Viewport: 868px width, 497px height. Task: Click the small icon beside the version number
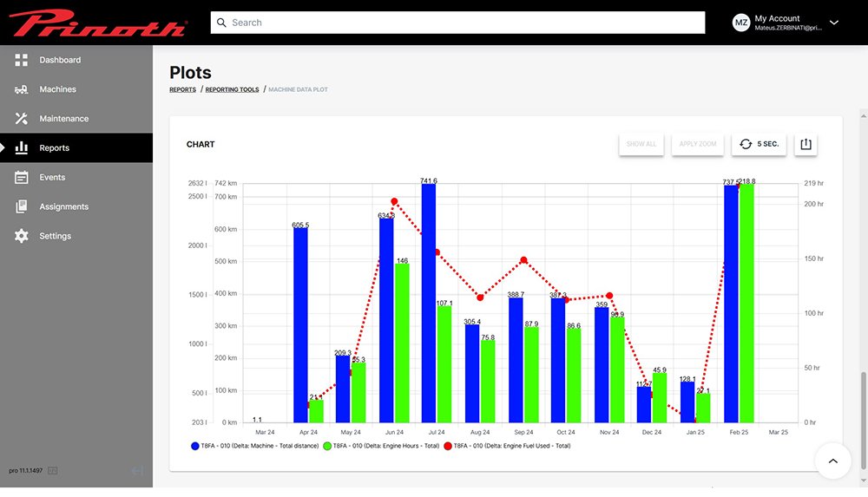point(52,470)
